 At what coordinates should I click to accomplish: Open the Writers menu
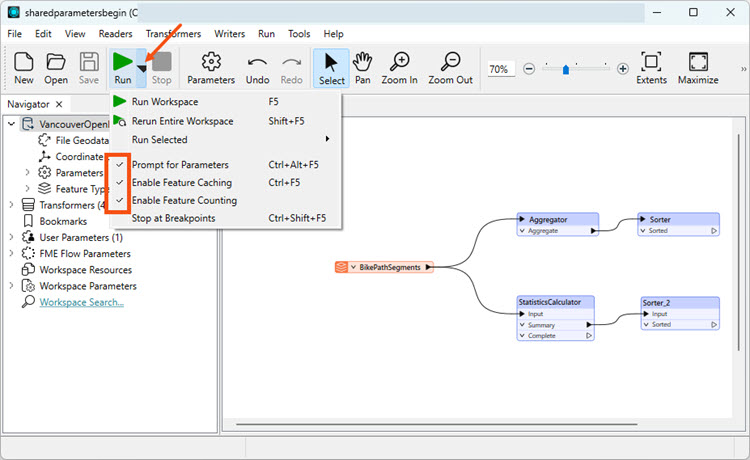230,34
